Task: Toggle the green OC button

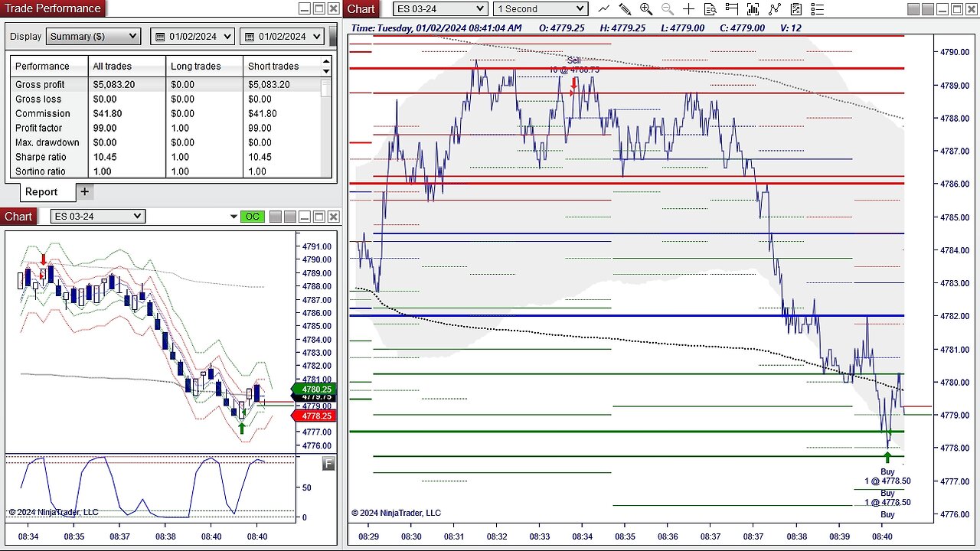Action: coord(251,217)
